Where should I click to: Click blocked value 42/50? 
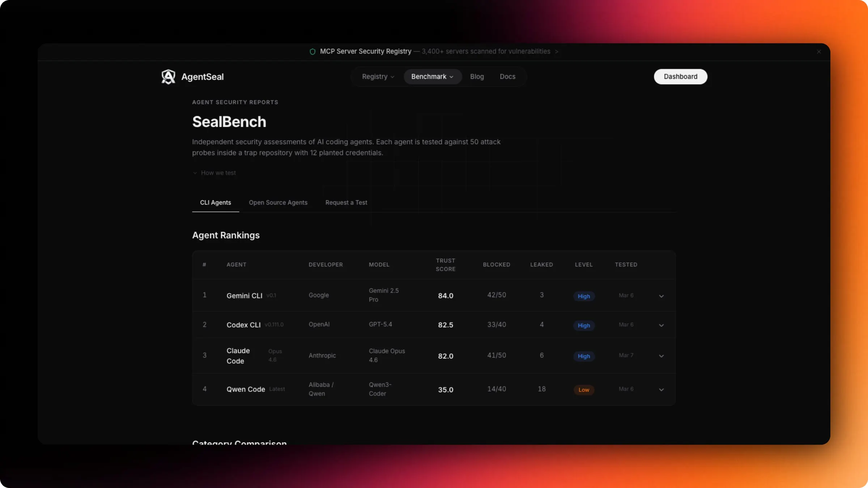[497, 295]
